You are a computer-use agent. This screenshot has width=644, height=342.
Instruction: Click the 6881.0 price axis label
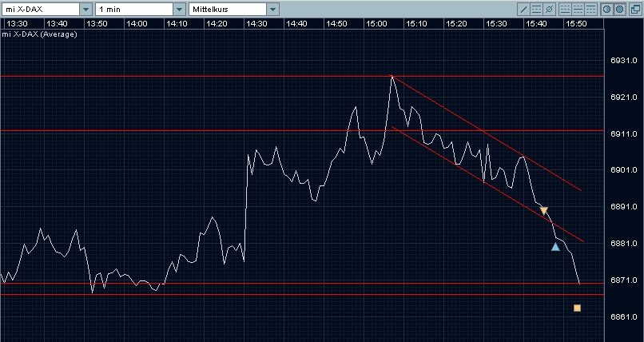coord(624,244)
